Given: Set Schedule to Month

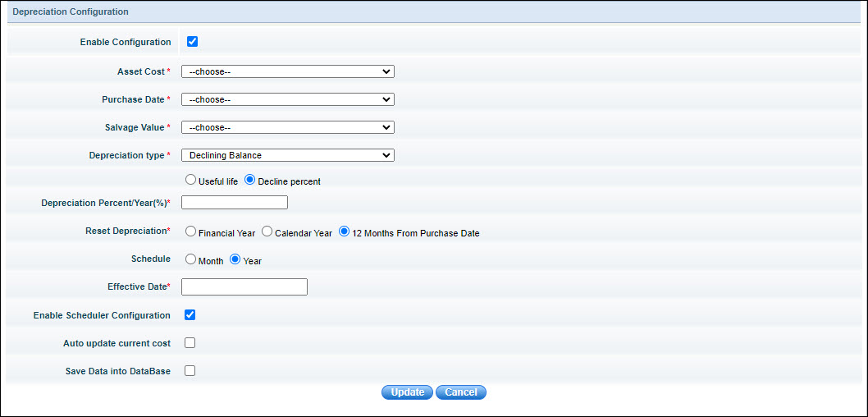Looking at the screenshot, I should click(191, 259).
